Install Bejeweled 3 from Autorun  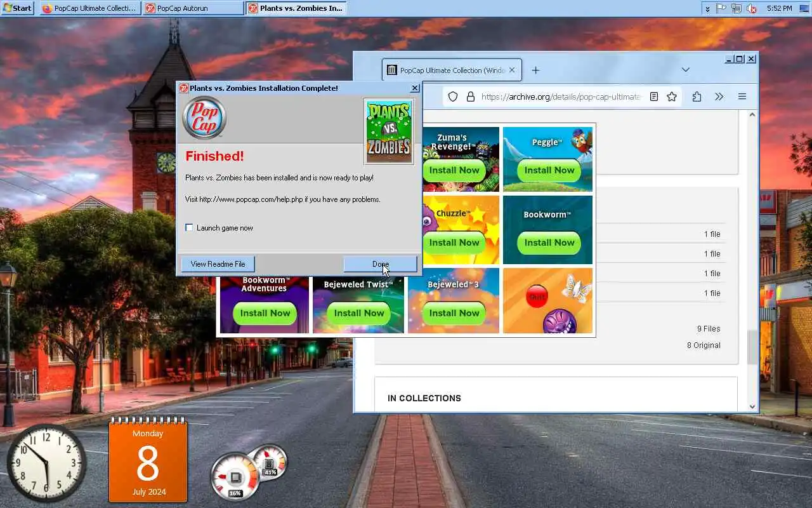(x=454, y=313)
